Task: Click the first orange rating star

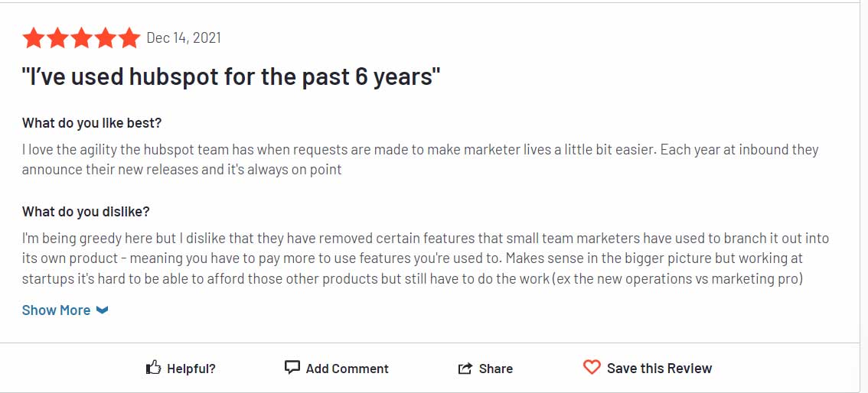Action: coord(33,38)
